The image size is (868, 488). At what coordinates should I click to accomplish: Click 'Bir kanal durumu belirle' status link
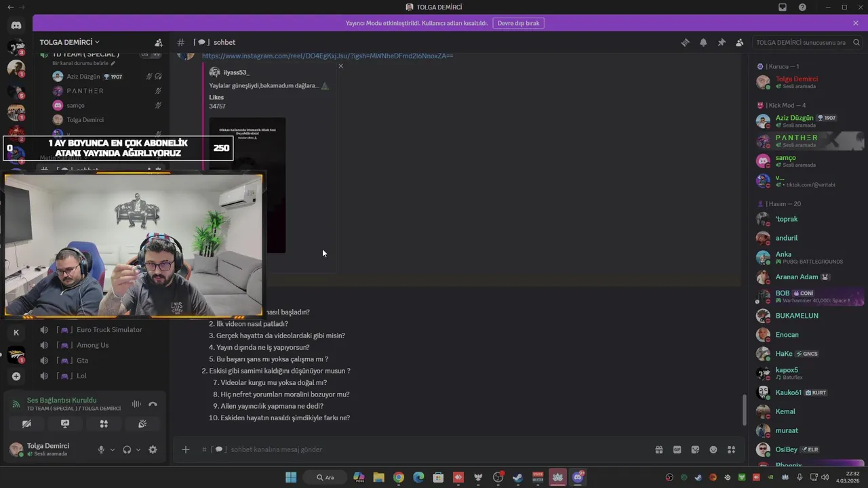coord(84,63)
